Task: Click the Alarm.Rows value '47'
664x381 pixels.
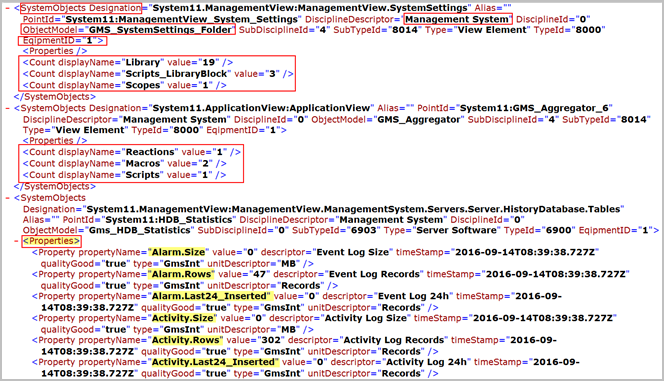Action: pyautogui.click(x=259, y=274)
